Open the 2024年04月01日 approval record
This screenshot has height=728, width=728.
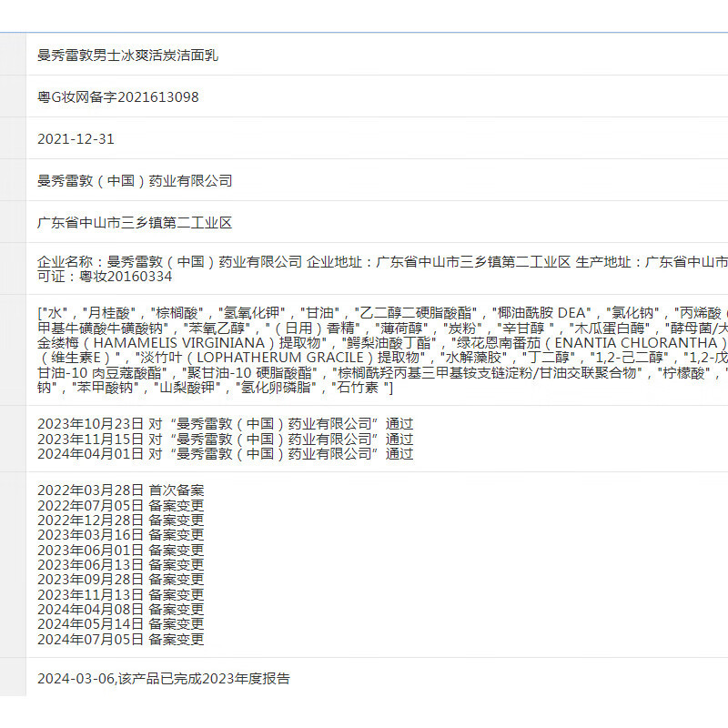225,453
